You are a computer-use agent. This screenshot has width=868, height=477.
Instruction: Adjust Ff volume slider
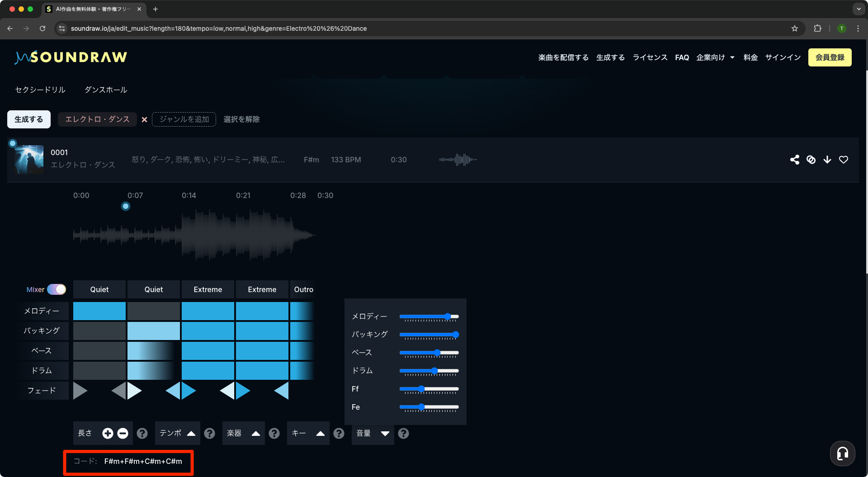coord(429,389)
